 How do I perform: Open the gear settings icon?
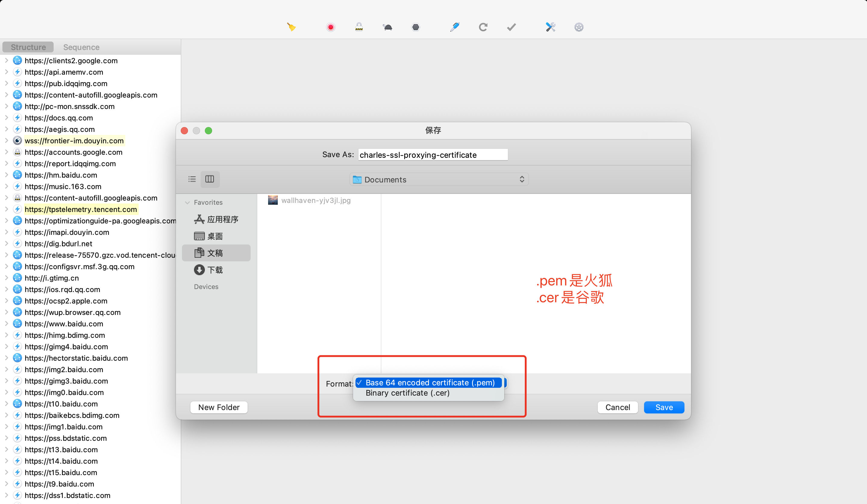click(579, 27)
